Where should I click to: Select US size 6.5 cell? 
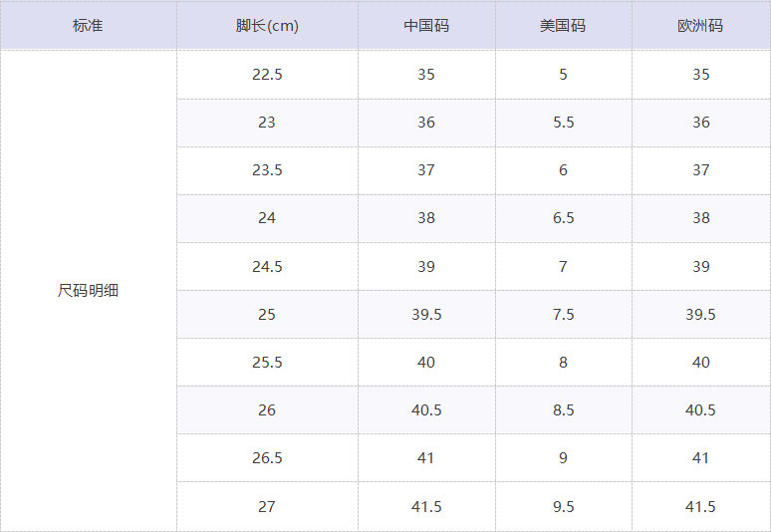tap(563, 218)
